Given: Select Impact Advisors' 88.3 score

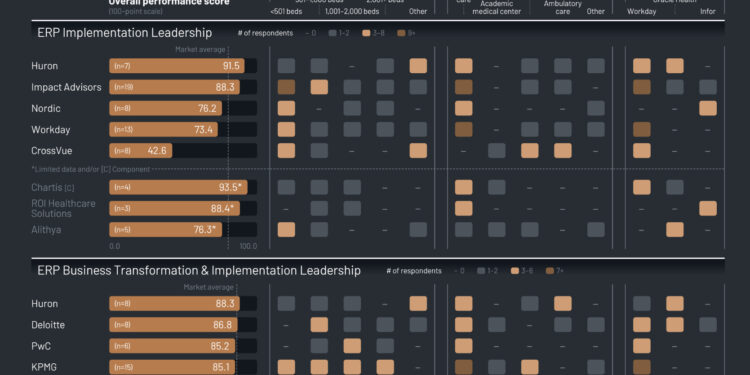Looking at the screenshot, I should 226,87.
